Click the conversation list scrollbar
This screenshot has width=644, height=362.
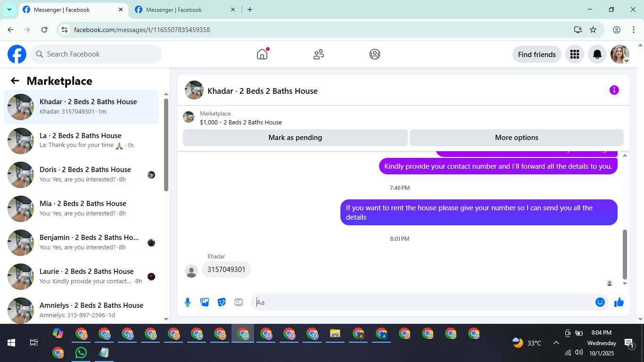click(166, 145)
